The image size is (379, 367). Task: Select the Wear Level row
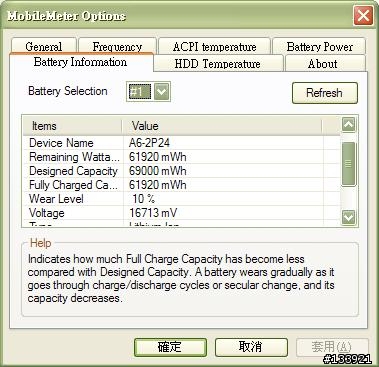(x=182, y=199)
